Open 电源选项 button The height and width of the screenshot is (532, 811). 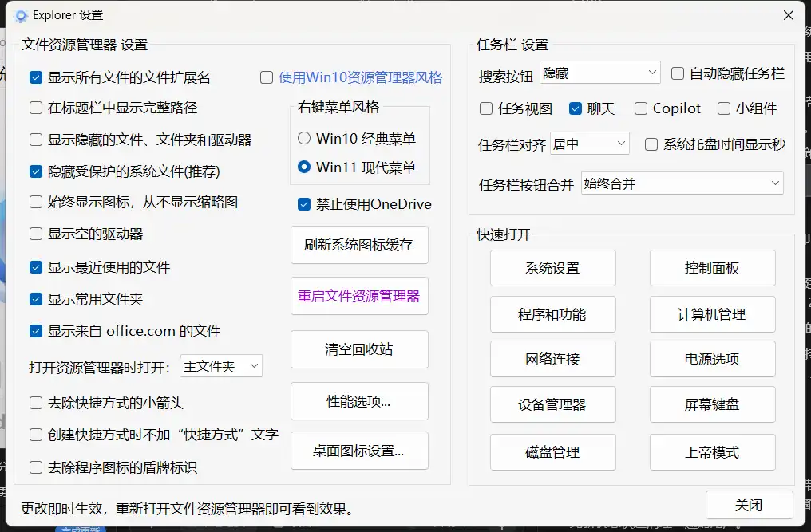(713, 359)
